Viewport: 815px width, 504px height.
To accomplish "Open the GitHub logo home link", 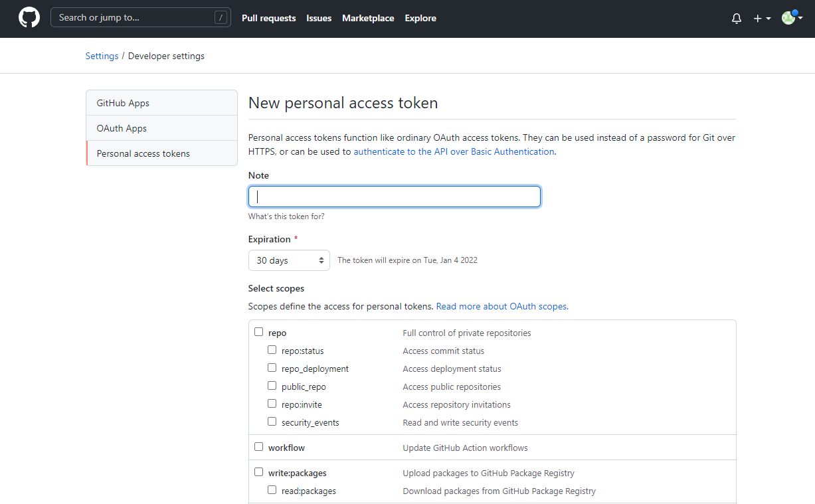I will [29, 18].
